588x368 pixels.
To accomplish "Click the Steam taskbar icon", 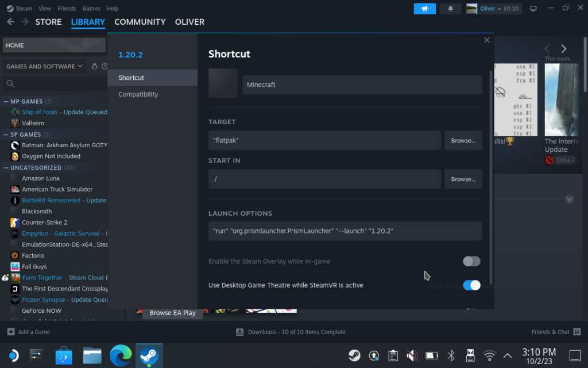I will click(149, 355).
